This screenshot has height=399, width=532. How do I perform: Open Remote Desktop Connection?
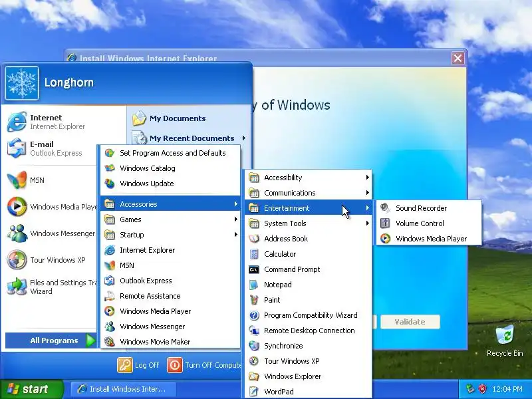click(x=309, y=330)
